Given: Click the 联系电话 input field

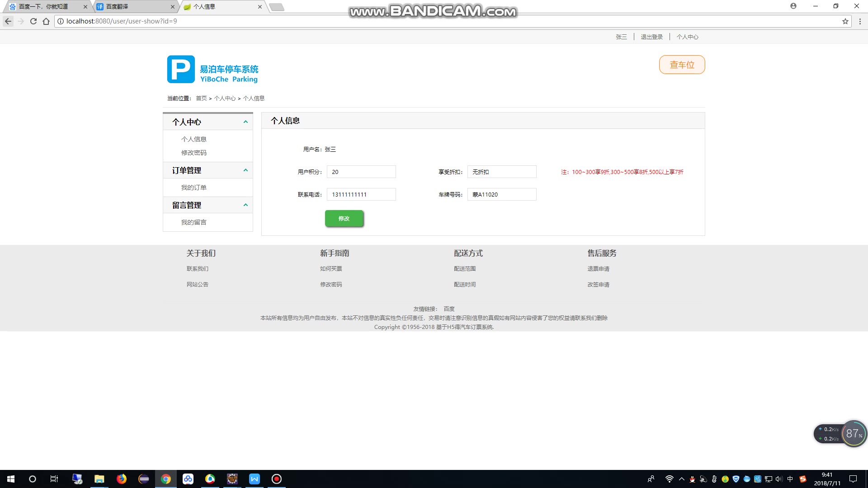Looking at the screenshot, I should [x=361, y=194].
